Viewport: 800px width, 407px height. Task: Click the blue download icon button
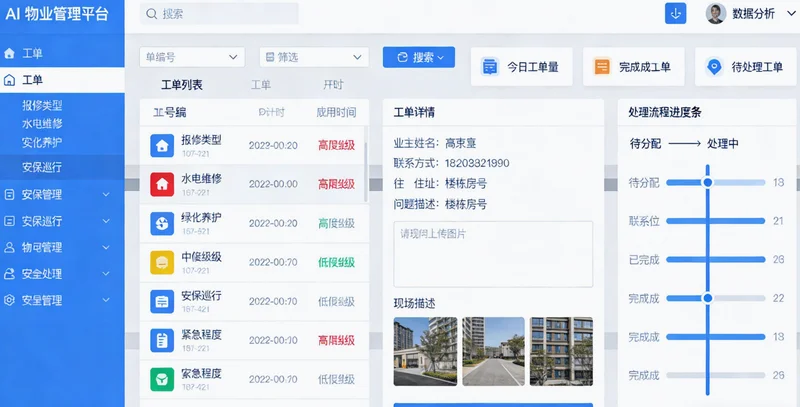coord(675,13)
